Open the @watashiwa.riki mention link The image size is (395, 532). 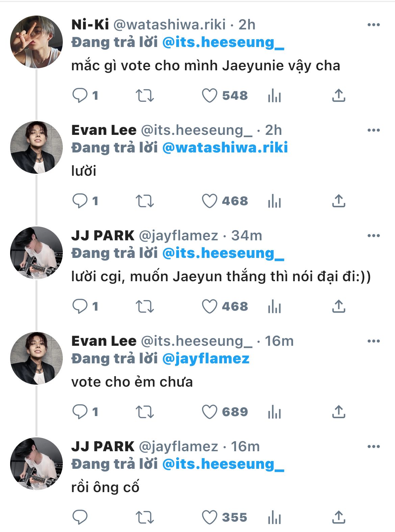click(x=225, y=148)
